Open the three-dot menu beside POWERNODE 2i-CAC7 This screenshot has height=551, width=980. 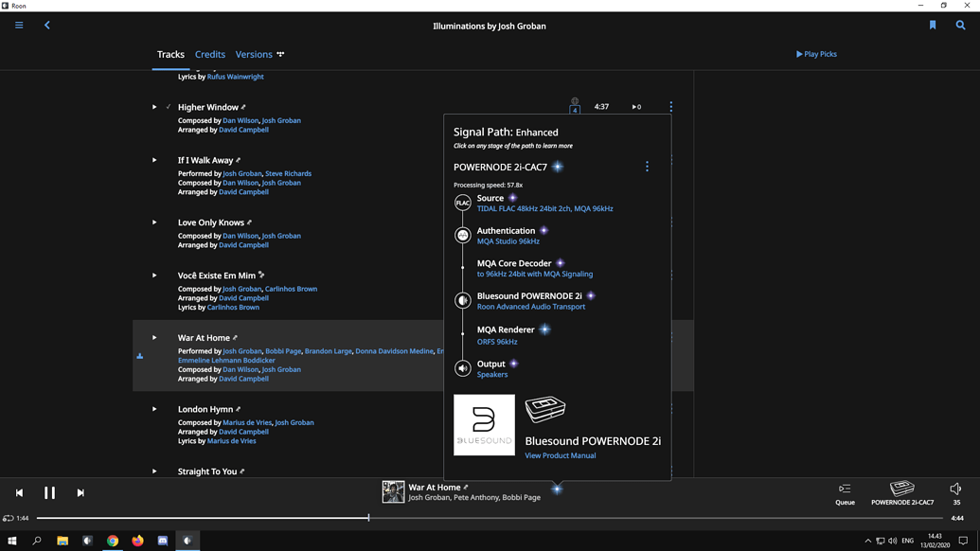click(647, 166)
